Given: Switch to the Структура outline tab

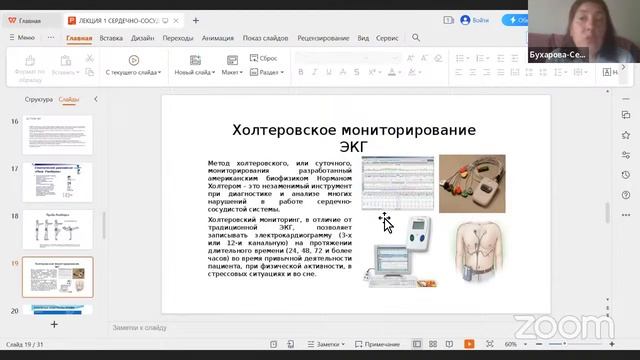Looking at the screenshot, I should pos(38,99).
